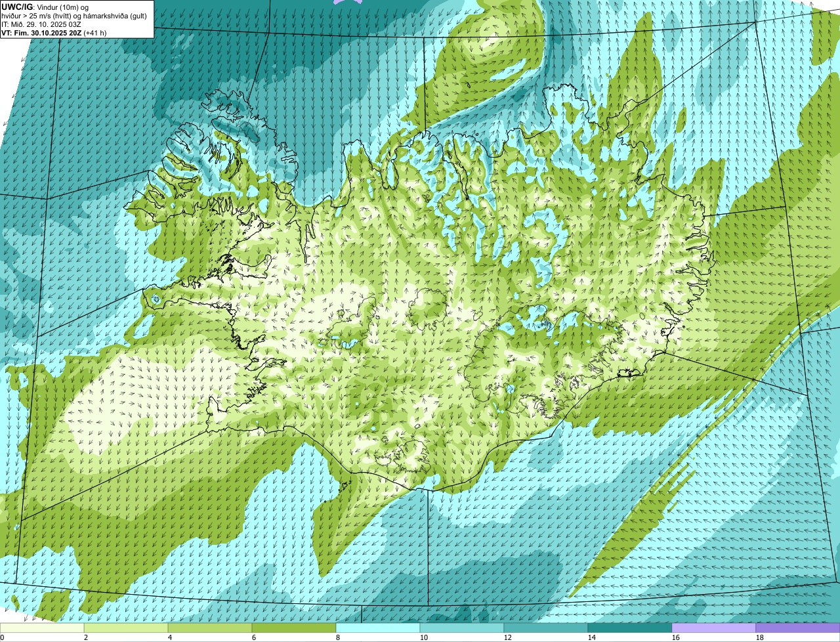Select the legend scale label "12"
840x642 pixels.
(508, 637)
